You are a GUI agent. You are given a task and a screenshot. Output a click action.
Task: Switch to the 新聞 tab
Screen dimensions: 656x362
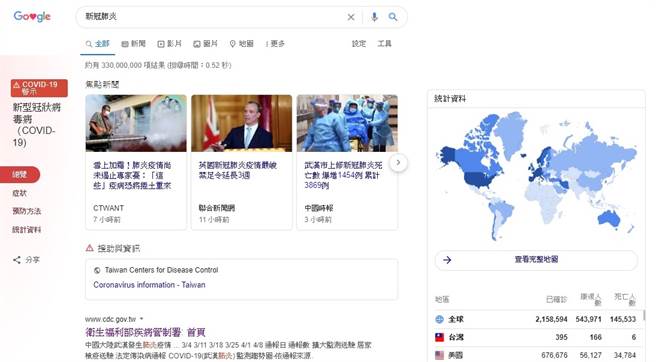click(x=133, y=44)
